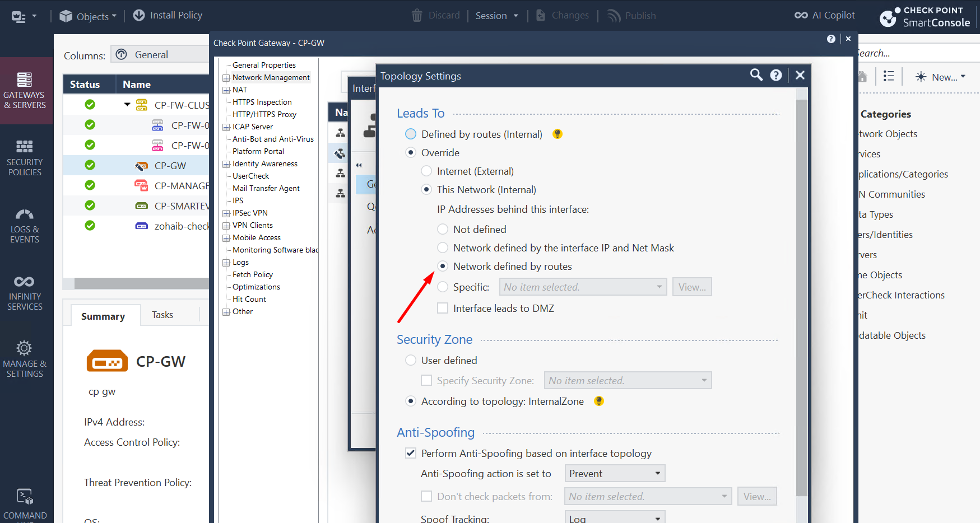
Task: Open the Command Line icon
Action: (x=25, y=497)
